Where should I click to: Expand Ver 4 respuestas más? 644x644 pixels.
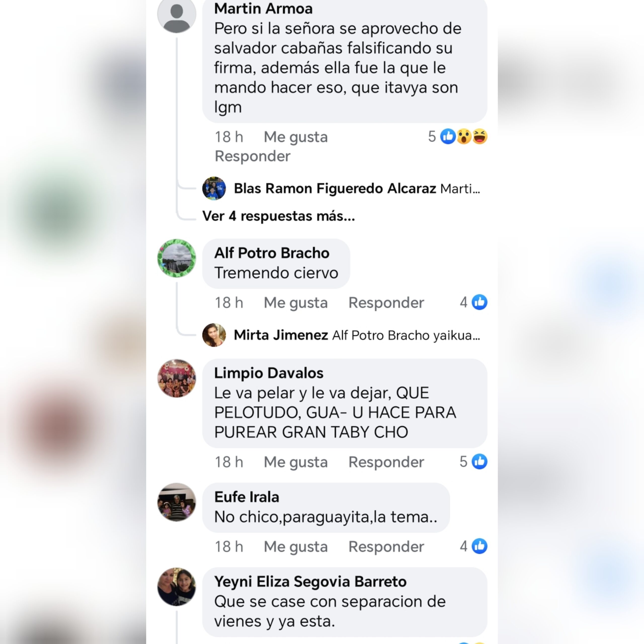point(279,216)
